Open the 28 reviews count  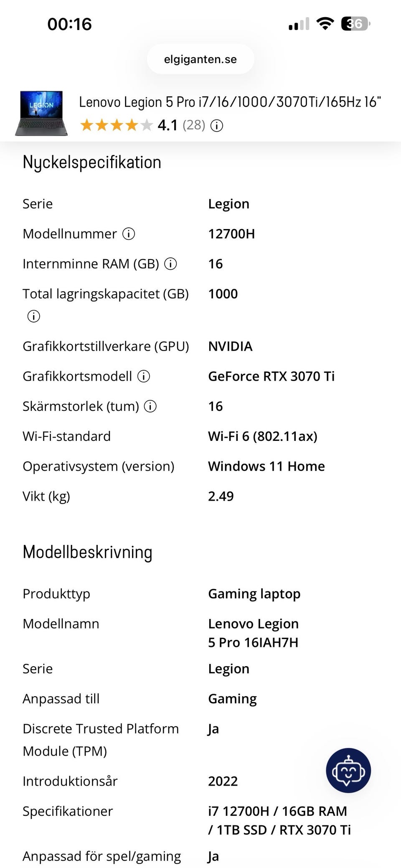click(194, 125)
